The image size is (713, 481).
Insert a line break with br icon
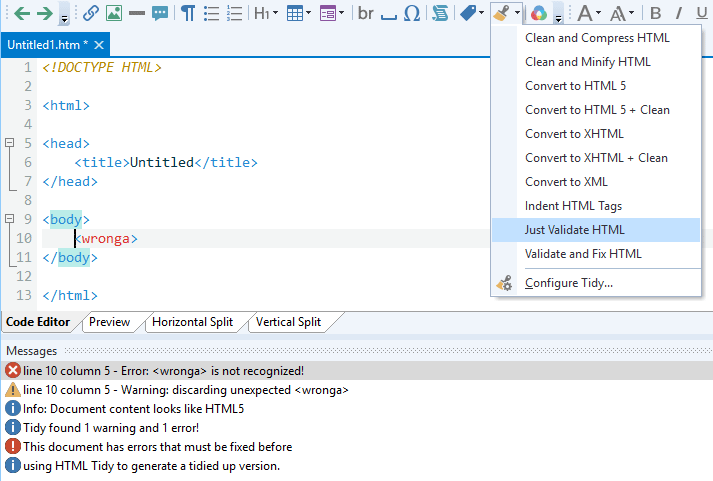365,13
